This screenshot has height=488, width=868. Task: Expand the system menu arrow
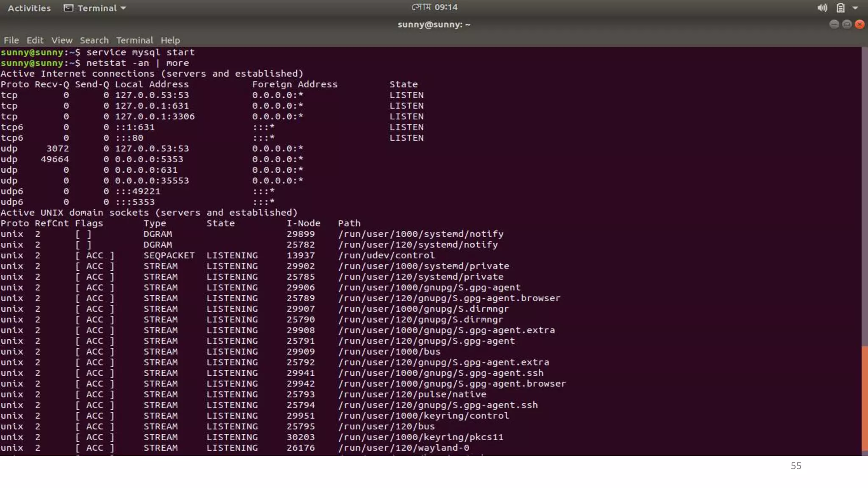coord(855,8)
